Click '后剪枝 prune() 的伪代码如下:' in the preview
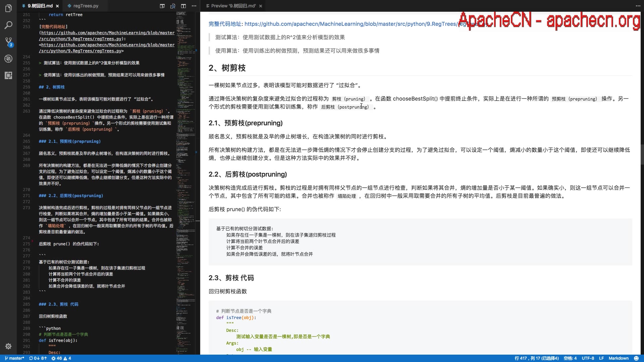 click(245, 209)
